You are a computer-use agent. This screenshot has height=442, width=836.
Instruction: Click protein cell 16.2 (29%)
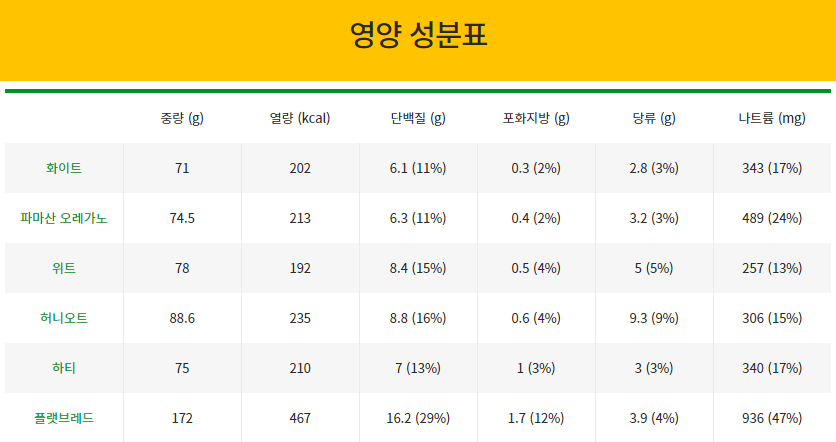(x=418, y=418)
